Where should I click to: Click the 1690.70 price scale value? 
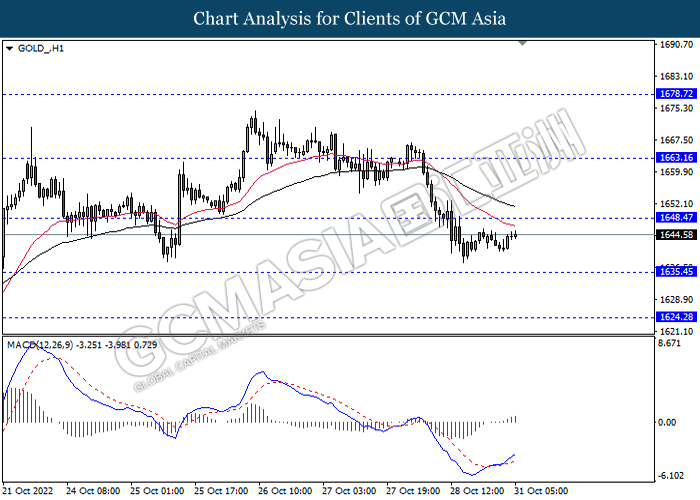tap(677, 45)
